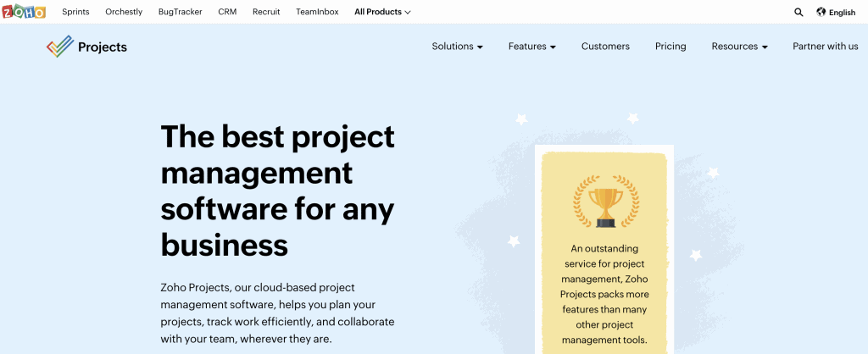
Task: Open the Features dropdown menu
Action: tap(532, 47)
